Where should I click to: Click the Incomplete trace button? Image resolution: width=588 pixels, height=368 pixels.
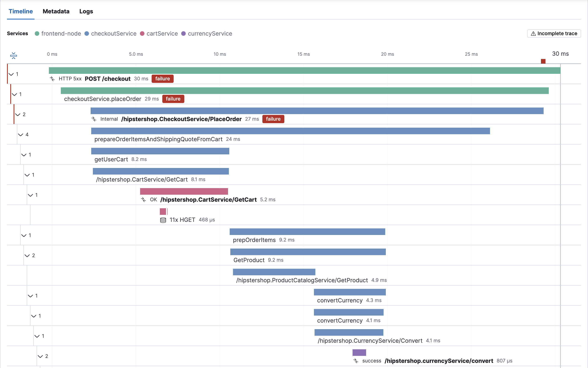(554, 34)
